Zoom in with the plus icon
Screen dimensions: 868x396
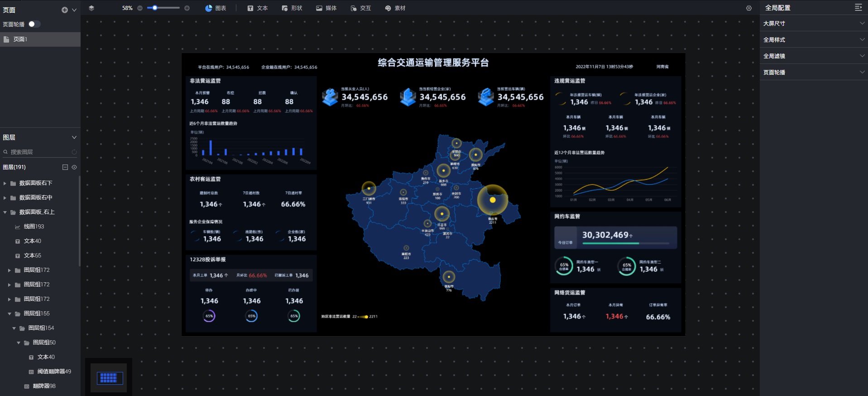[x=187, y=8]
